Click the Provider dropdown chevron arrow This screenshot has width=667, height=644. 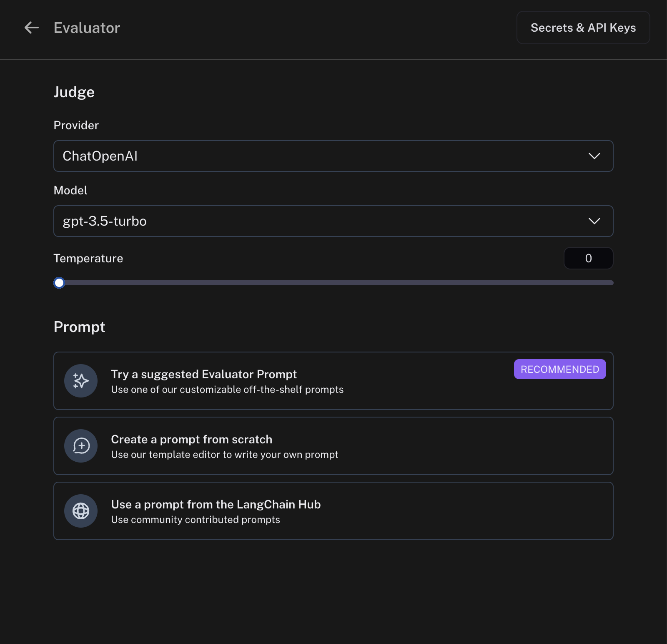[594, 156]
